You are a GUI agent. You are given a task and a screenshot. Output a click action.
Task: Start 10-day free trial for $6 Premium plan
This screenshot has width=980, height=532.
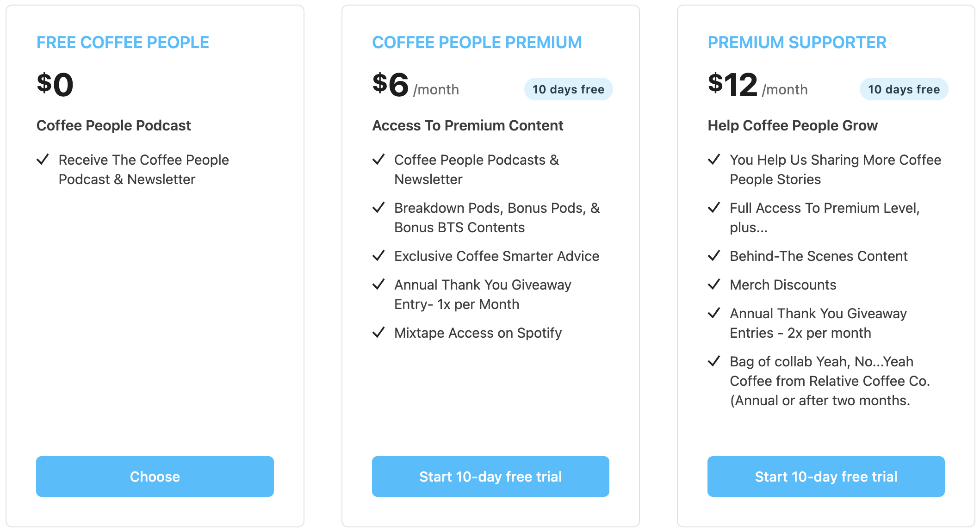(490, 476)
